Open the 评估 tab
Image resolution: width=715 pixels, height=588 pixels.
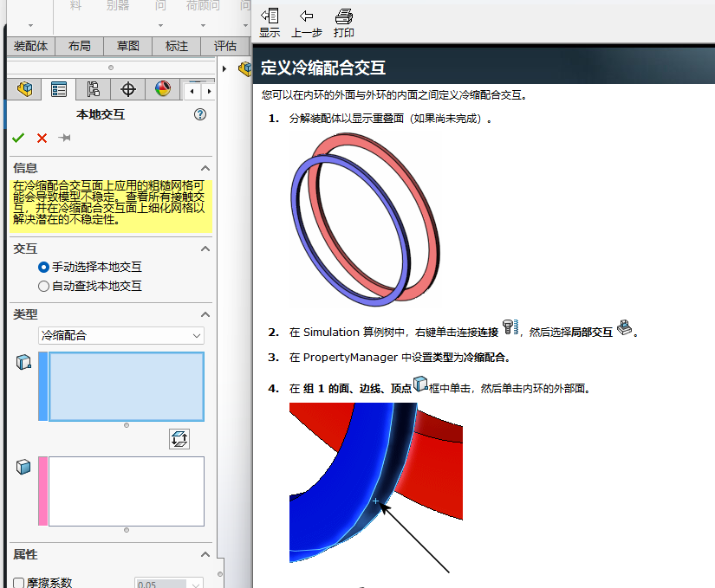point(225,47)
